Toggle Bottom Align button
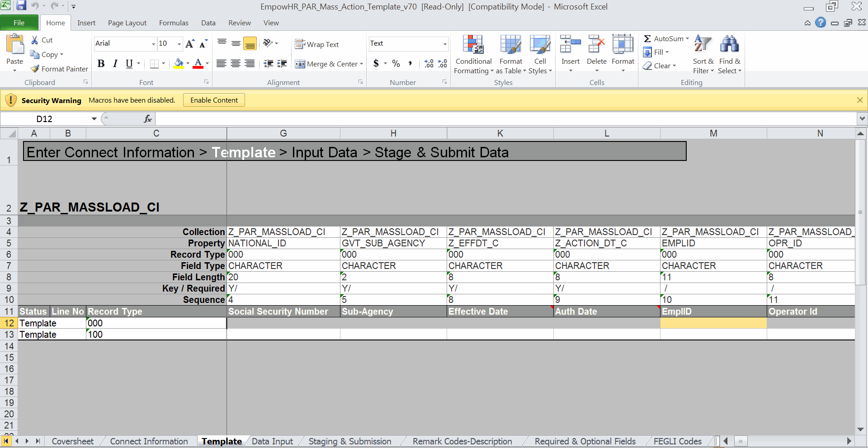This screenshot has width=868, height=448. click(x=250, y=43)
